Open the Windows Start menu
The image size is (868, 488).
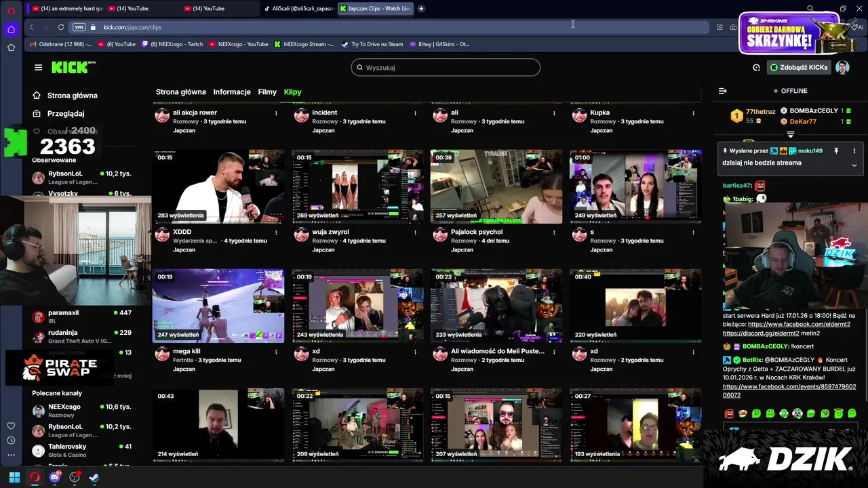click(x=14, y=477)
